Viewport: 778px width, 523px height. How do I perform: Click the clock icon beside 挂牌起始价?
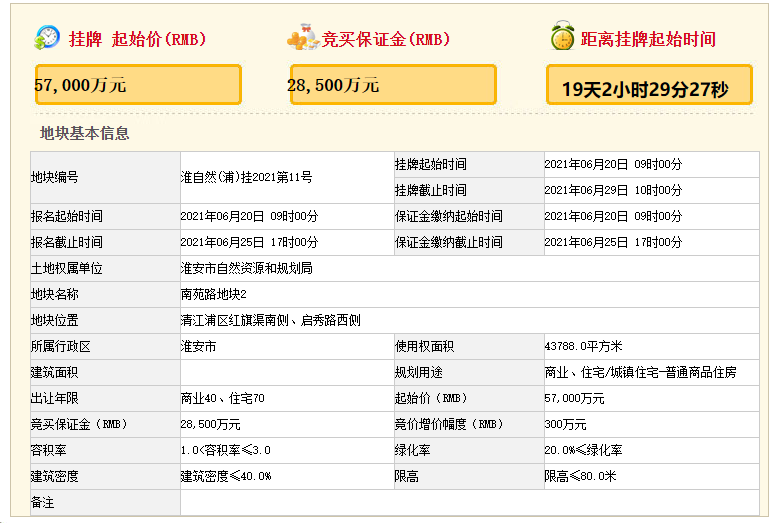(x=47, y=38)
